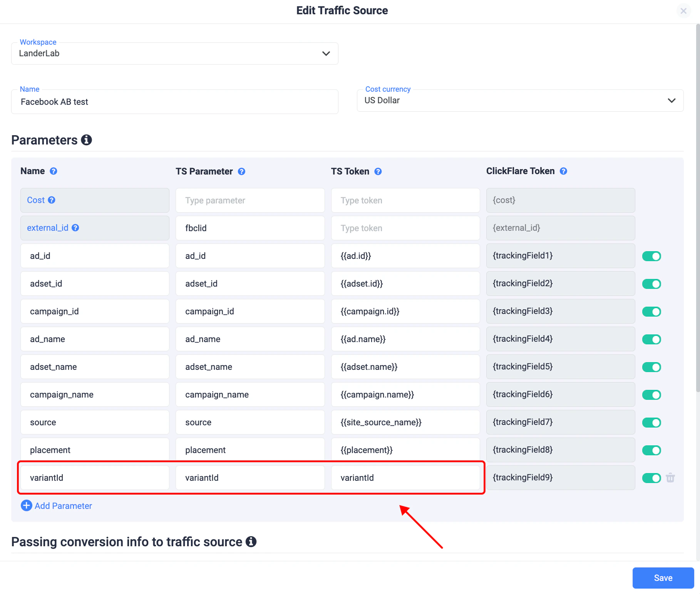Image resolution: width=700 pixels, height=594 pixels.
Task: Click the source Name field
Action: 95,422
